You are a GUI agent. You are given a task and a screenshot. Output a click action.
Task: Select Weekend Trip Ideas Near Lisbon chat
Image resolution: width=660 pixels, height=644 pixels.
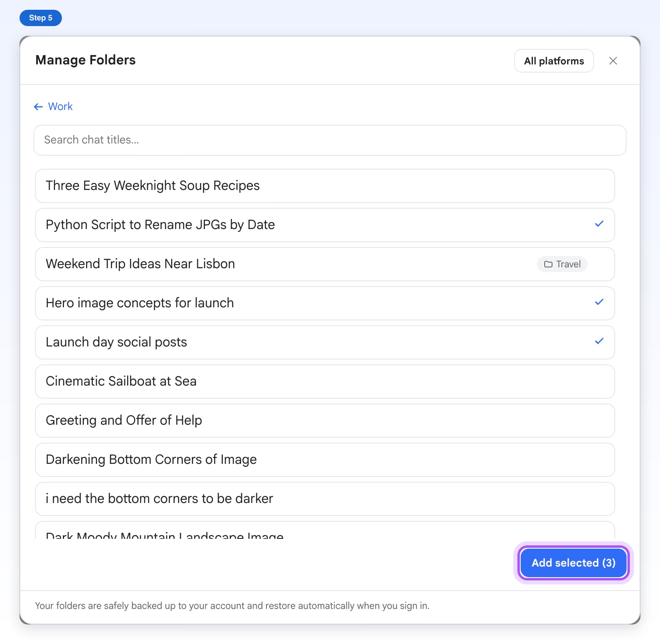[325, 264]
